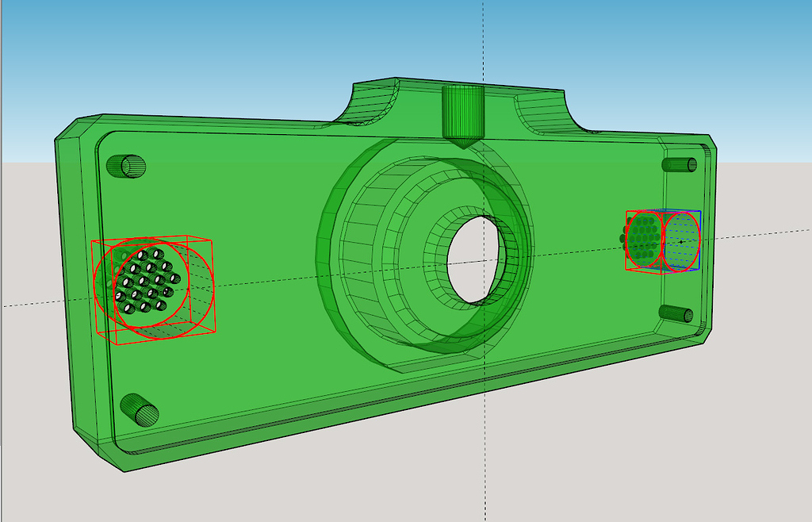
Task: Click the textured block on top of model
Action: [462, 111]
